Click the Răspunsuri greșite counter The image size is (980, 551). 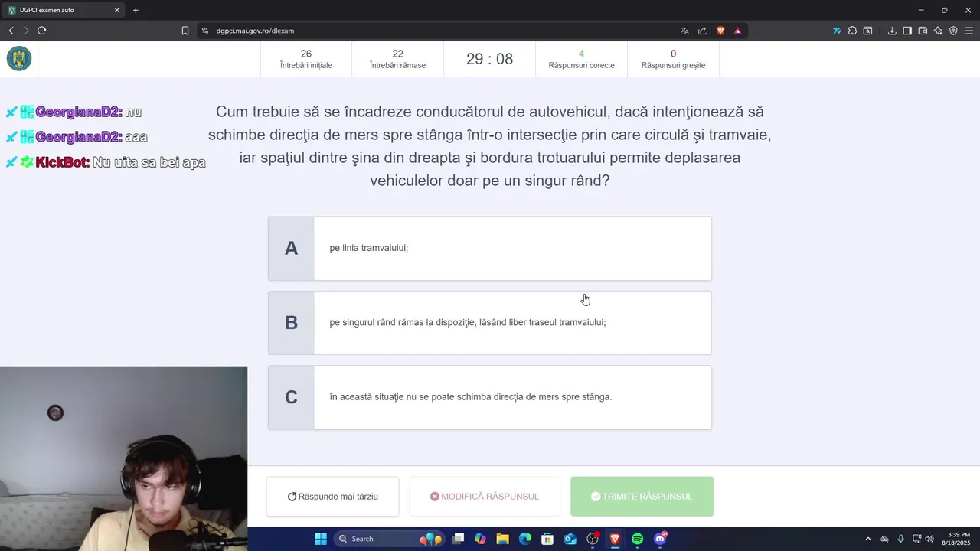(x=673, y=59)
